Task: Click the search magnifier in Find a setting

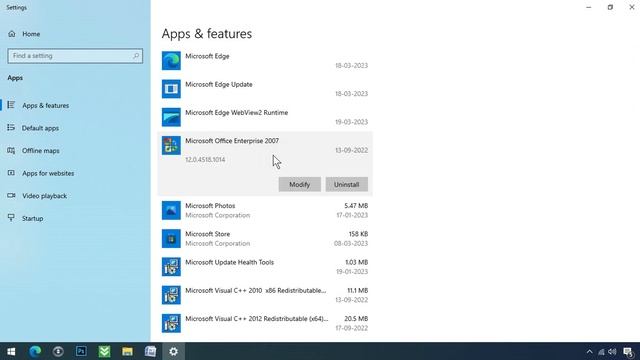Action: point(136,56)
